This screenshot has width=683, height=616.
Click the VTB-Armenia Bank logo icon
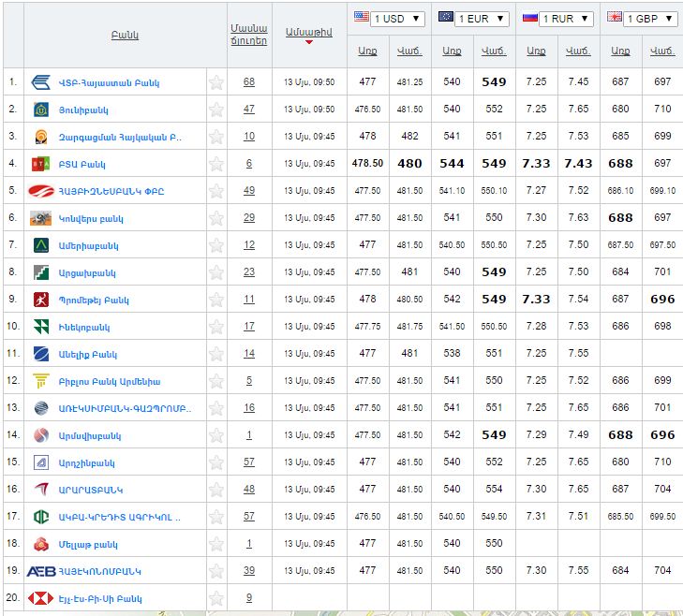40,82
